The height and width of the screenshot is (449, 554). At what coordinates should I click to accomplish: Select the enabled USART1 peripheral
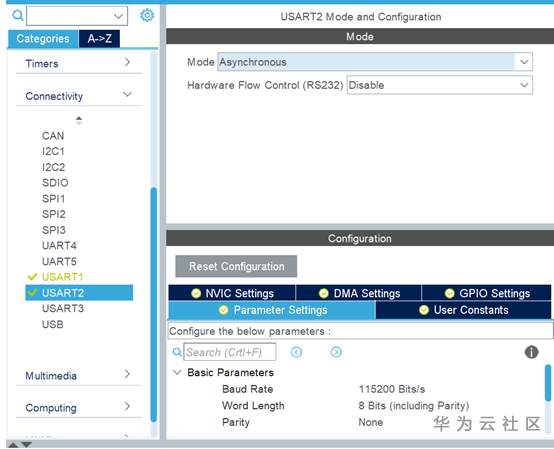pos(63,277)
